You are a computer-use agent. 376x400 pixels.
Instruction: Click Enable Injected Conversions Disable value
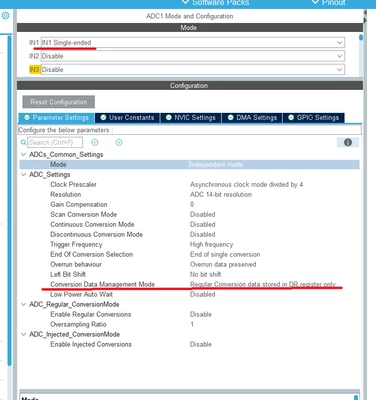click(x=201, y=345)
